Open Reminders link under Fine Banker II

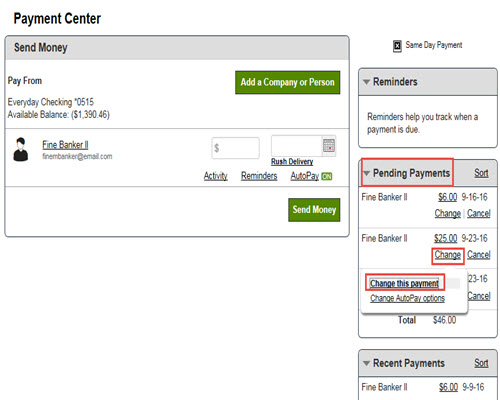pyautogui.click(x=259, y=176)
